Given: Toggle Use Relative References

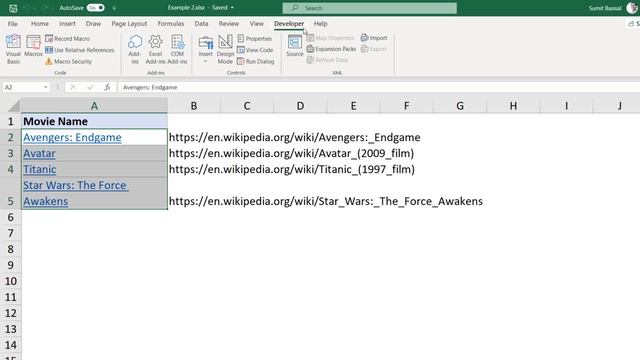Looking at the screenshot, I should 80,50.
